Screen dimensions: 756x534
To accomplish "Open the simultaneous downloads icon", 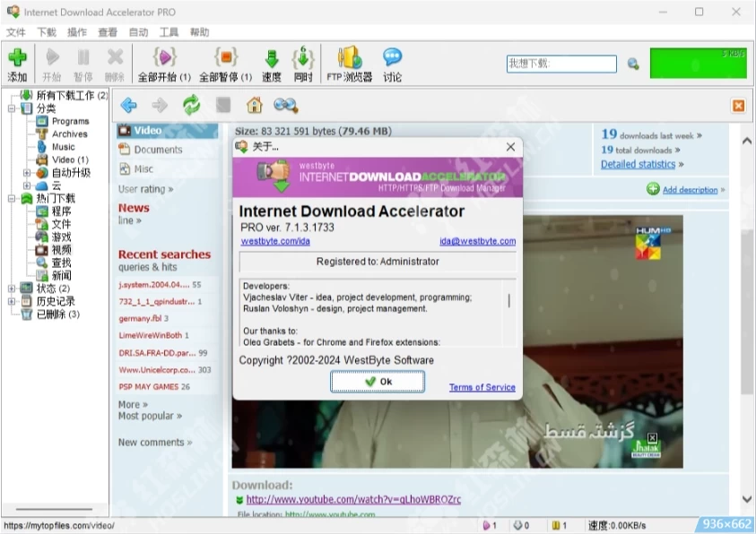I will coord(303,58).
